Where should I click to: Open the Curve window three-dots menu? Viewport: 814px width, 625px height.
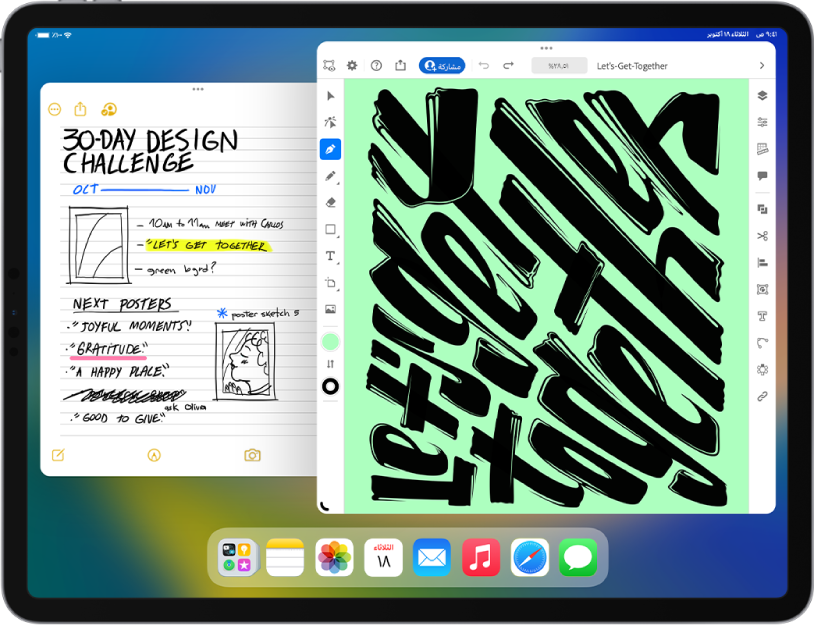pyautogui.click(x=546, y=47)
